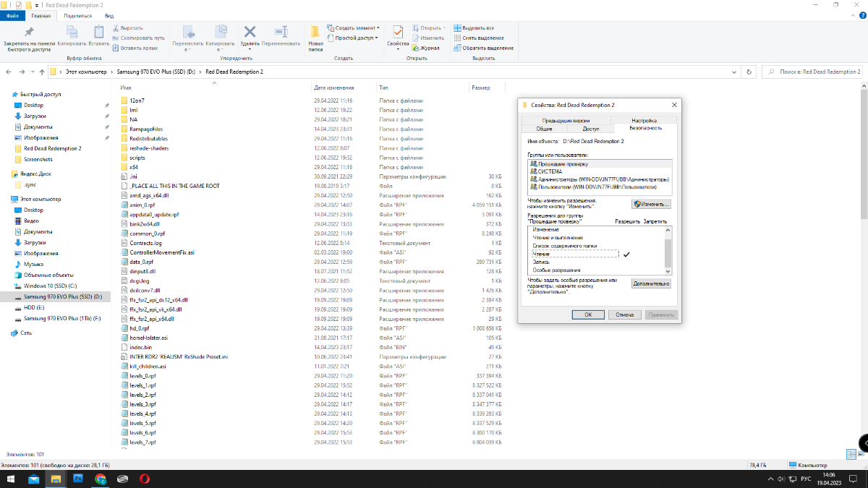
Task: Click the permissions list scrollbar down arrow
Action: coord(669,271)
